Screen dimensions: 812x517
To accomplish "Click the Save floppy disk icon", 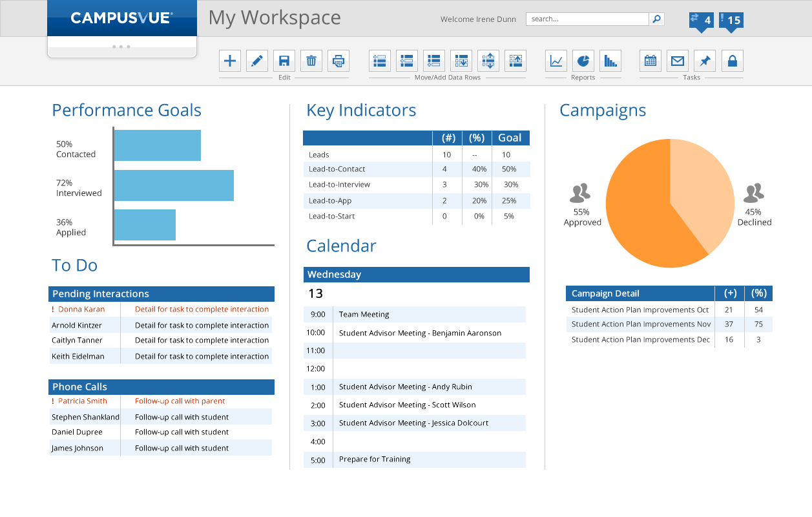I will click(284, 61).
